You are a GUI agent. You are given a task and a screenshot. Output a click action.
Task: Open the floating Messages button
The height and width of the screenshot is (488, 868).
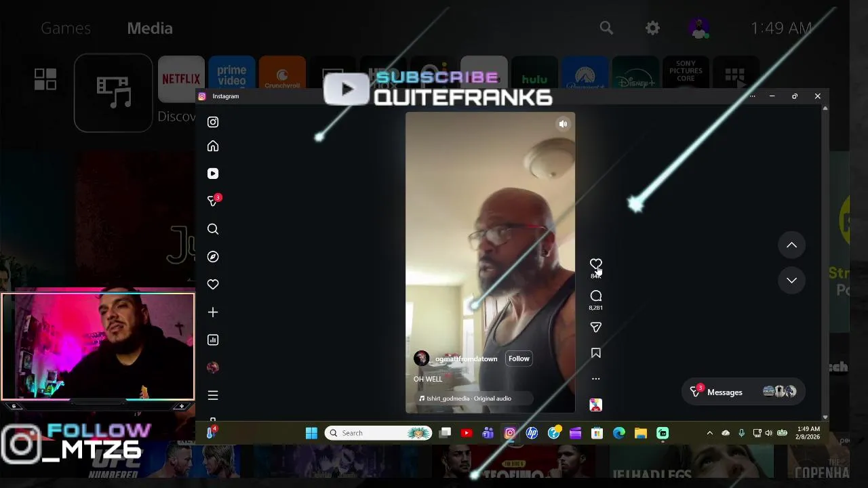(x=743, y=392)
